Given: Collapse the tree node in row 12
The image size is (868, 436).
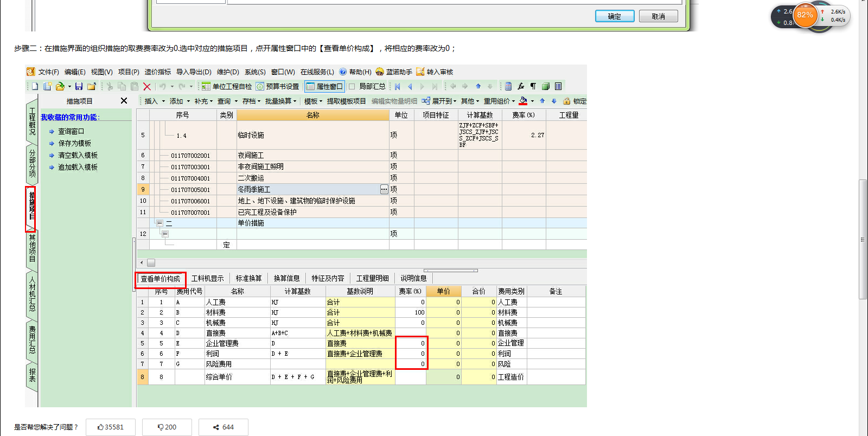Looking at the screenshot, I should tap(165, 234).
